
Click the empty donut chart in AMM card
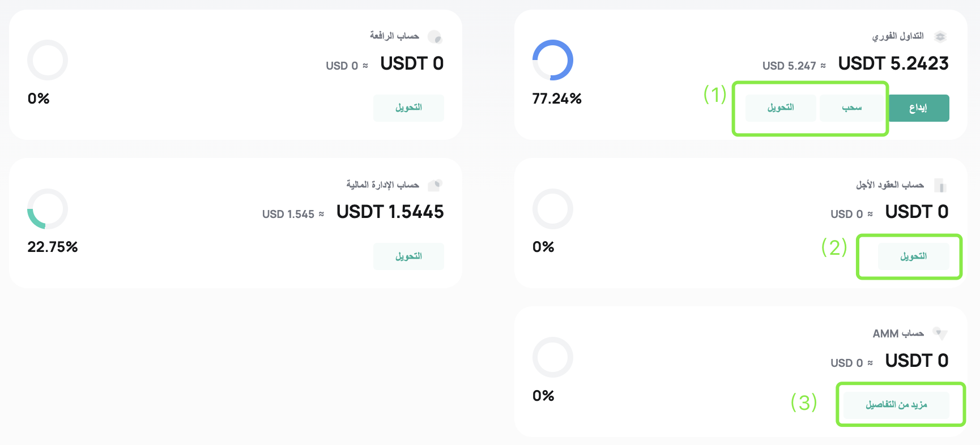pyautogui.click(x=553, y=357)
